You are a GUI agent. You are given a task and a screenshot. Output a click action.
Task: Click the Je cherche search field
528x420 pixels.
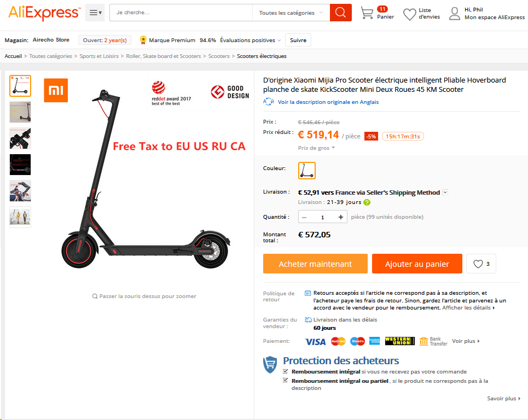pos(181,13)
